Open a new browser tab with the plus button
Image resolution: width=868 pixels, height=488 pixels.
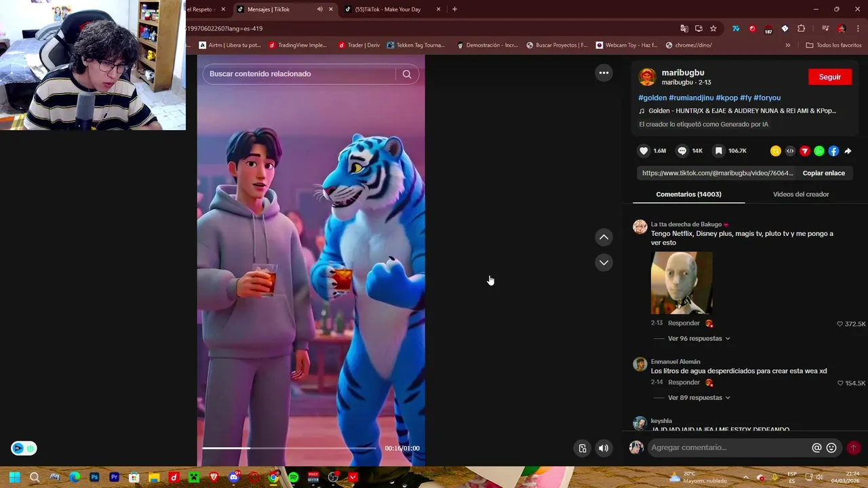tap(454, 9)
